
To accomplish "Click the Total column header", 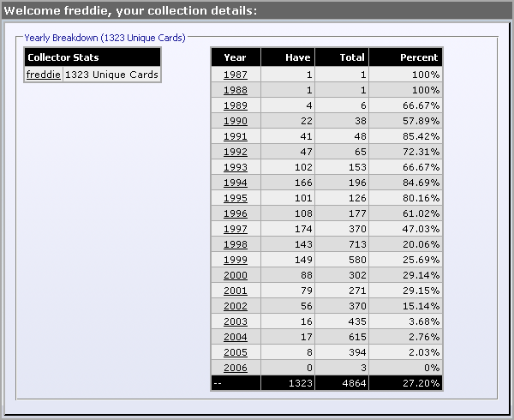I will (x=352, y=57).
